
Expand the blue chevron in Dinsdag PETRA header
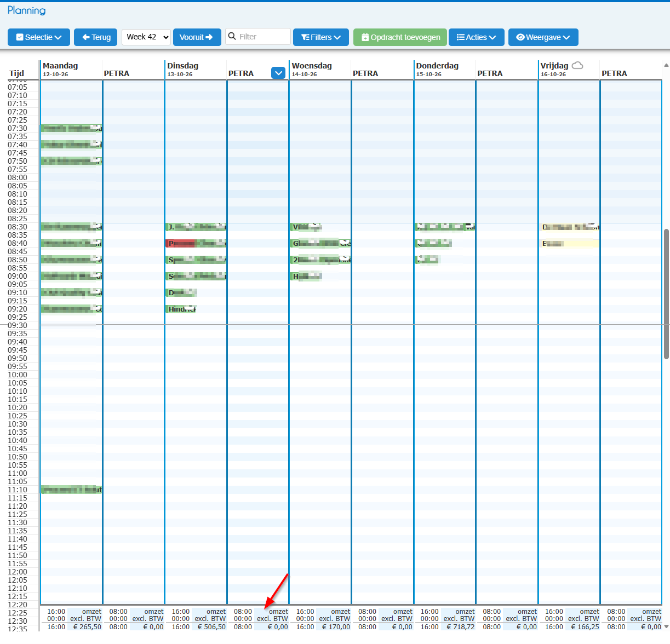(278, 73)
